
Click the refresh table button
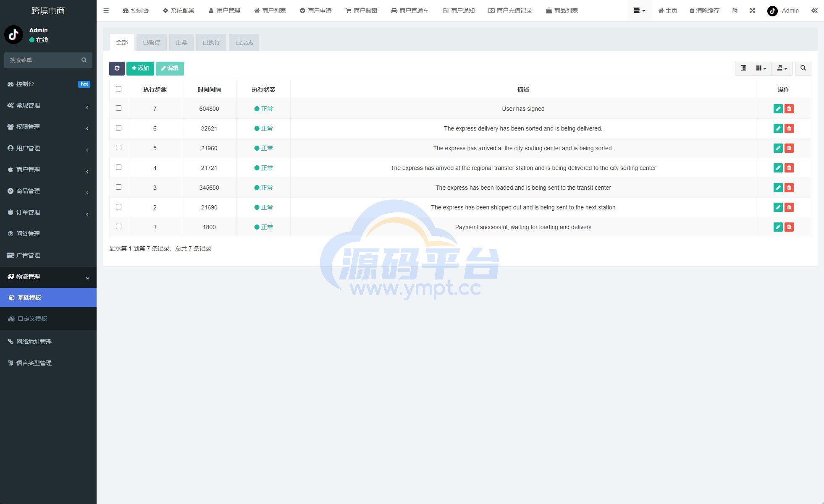(117, 68)
